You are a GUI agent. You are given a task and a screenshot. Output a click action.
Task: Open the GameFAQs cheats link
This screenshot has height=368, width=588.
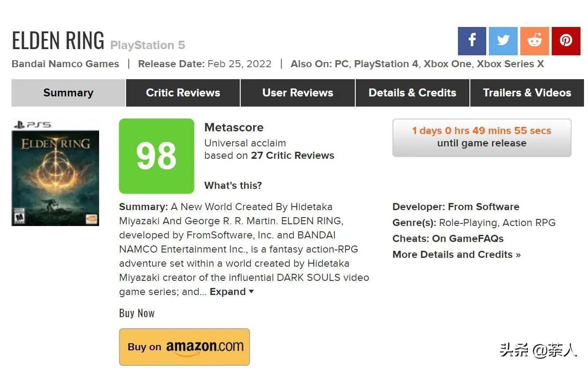[468, 239]
